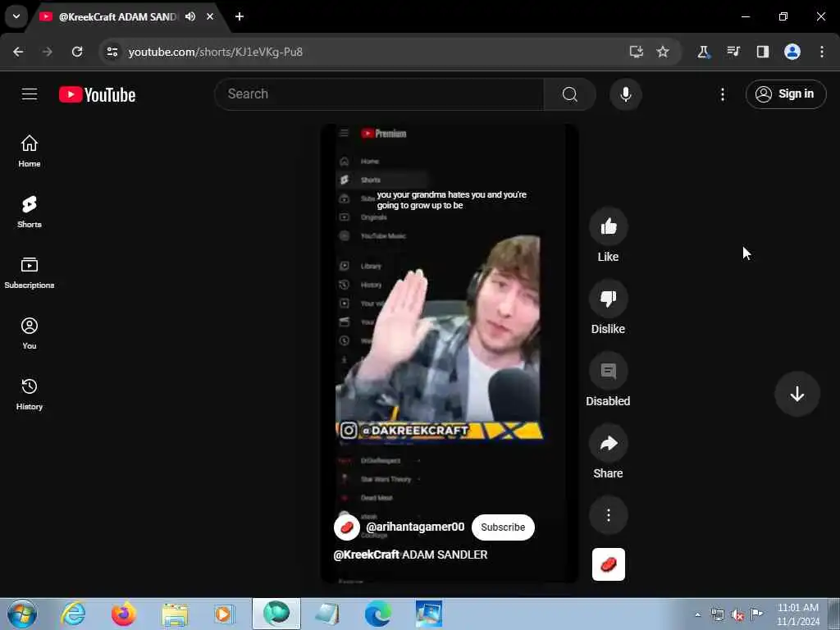
Task: Go to YouTube home via logo
Action: (x=97, y=95)
